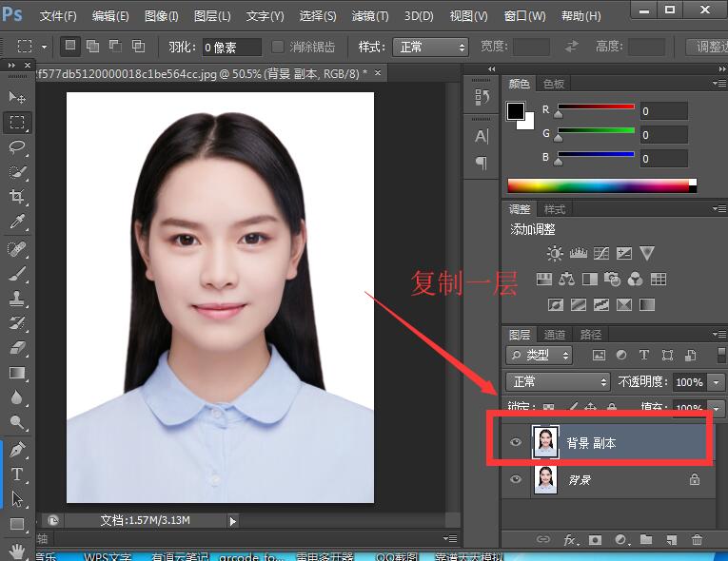The image size is (728, 561).
Task: Select the Lasso tool
Action: point(17,147)
